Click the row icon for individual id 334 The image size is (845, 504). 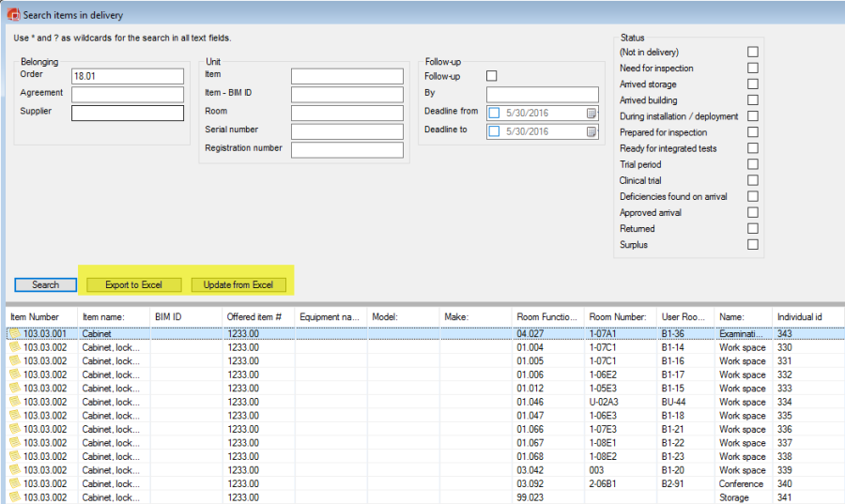click(15, 402)
